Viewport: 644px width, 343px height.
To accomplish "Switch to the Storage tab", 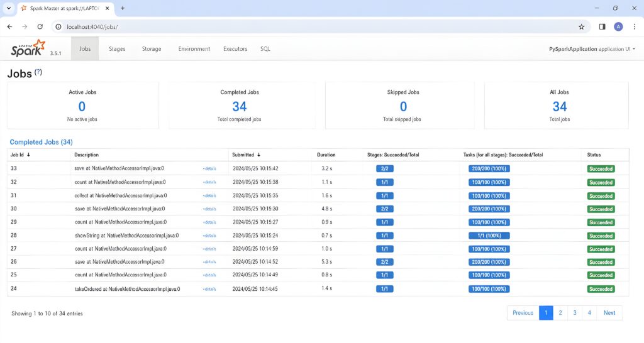I will (x=152, y=48).
